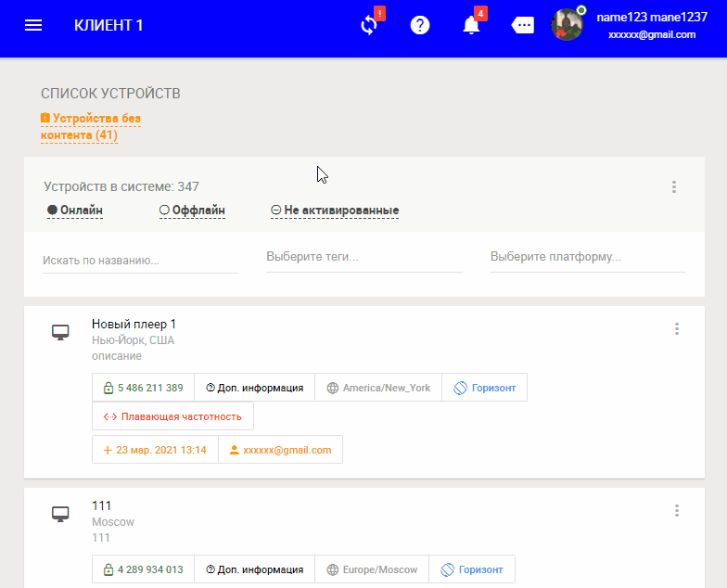Open Устройства без контента (41) link
The image size is (727, 588).
91,127
